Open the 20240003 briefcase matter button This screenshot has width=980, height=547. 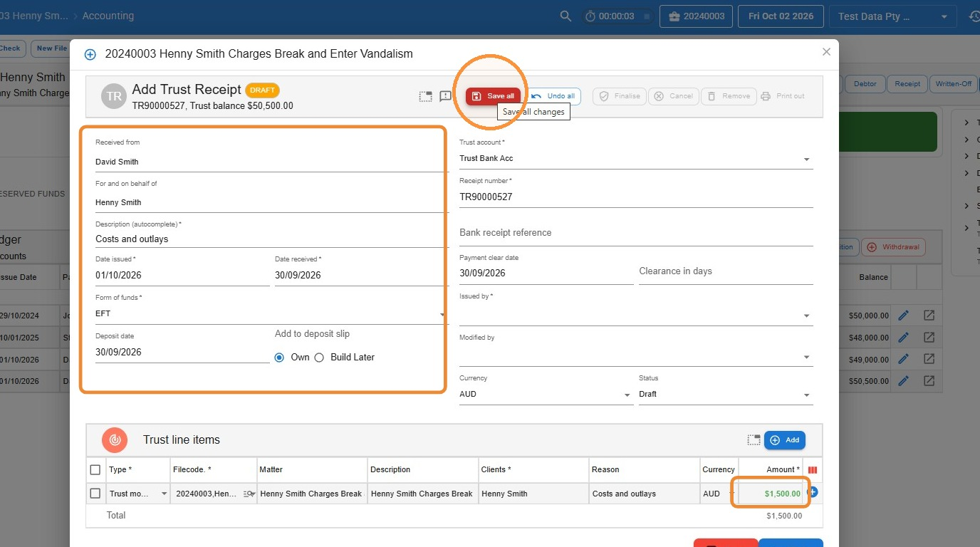point(696,16)
